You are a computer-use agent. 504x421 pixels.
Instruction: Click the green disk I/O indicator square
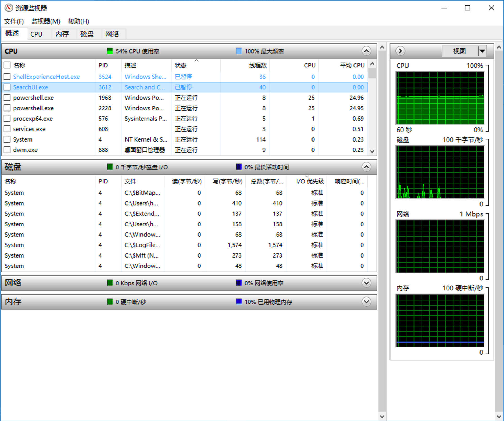pyautogui.click(x=110, y=167)
